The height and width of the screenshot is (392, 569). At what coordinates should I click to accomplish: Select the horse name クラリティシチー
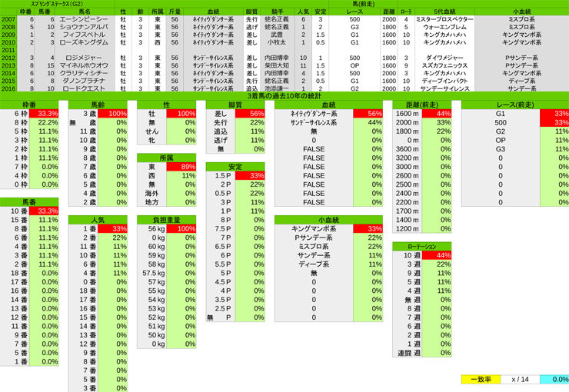(85, 73)
